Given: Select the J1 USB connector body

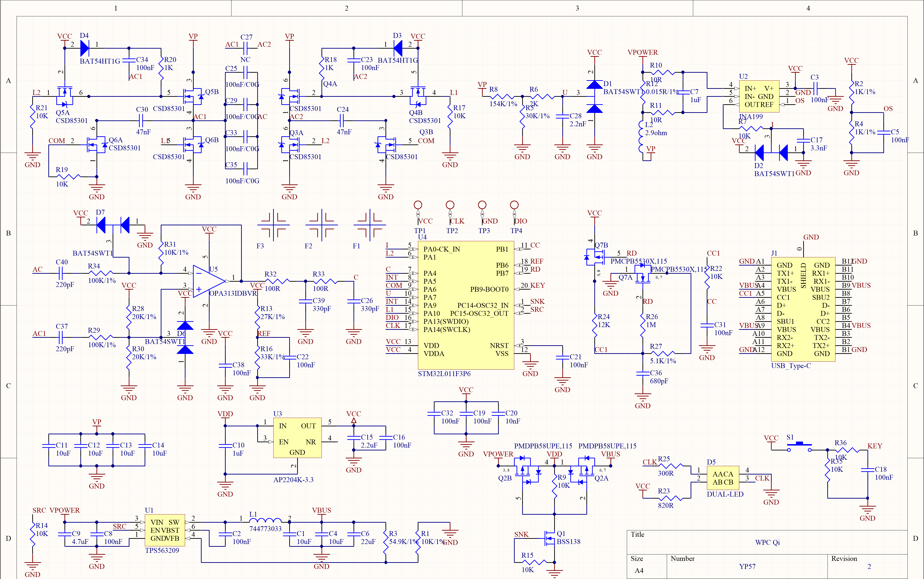Looking at the screenshot, I should tap(803, 309).
